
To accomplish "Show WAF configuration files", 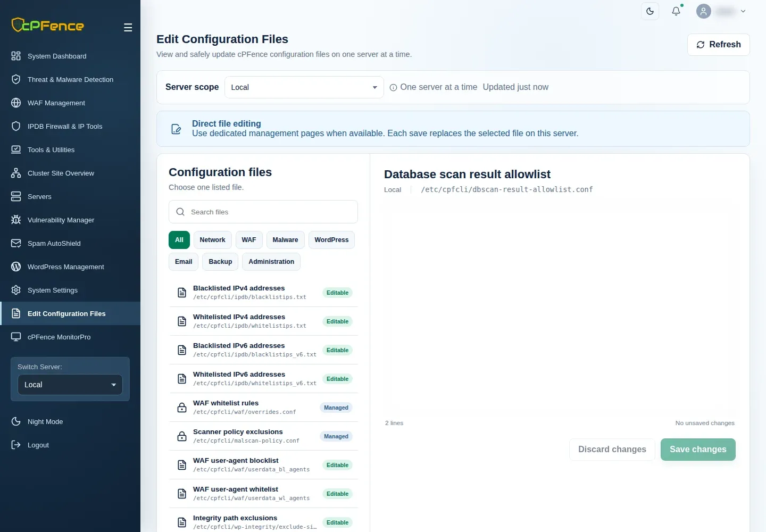I will pos(249,240).
